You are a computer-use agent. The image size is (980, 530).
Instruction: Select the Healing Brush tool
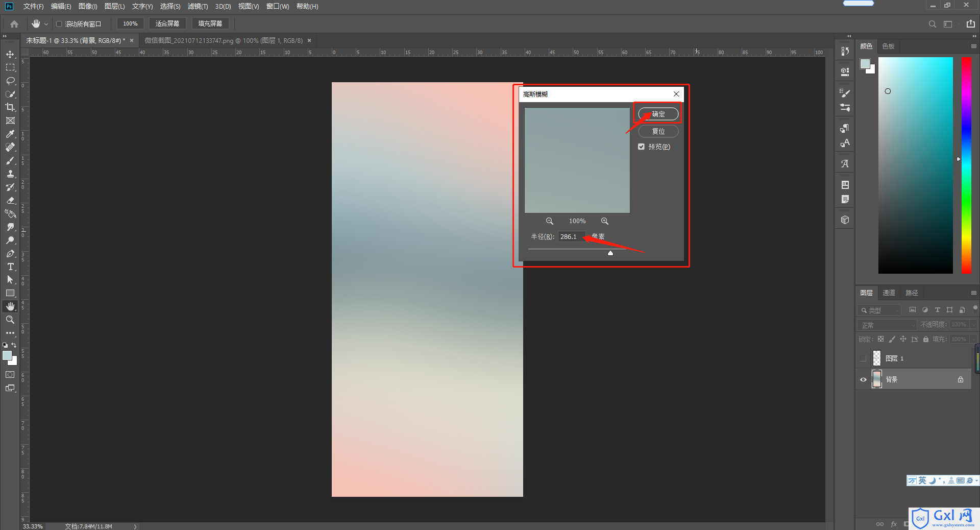tap(10, 147)
